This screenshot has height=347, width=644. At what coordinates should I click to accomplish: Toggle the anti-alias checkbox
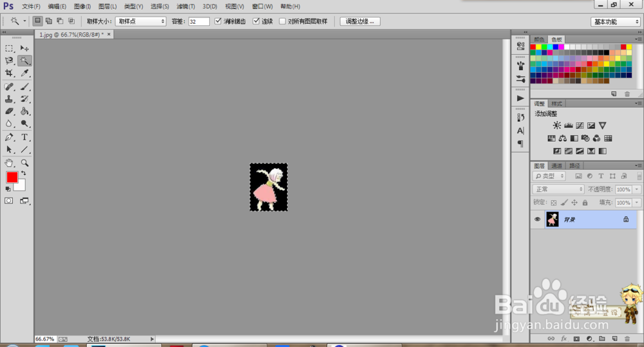tap(218, 21)
